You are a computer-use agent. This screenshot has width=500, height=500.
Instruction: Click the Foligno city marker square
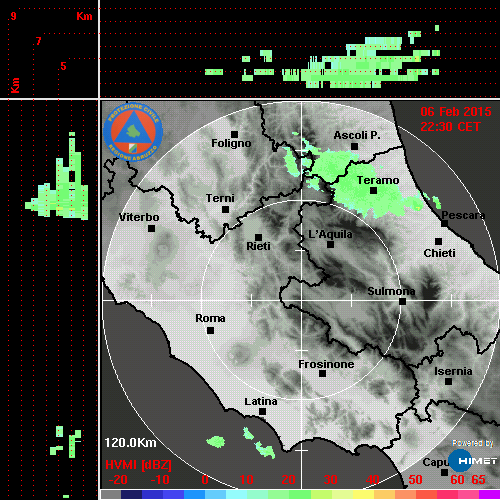(234, 134)
